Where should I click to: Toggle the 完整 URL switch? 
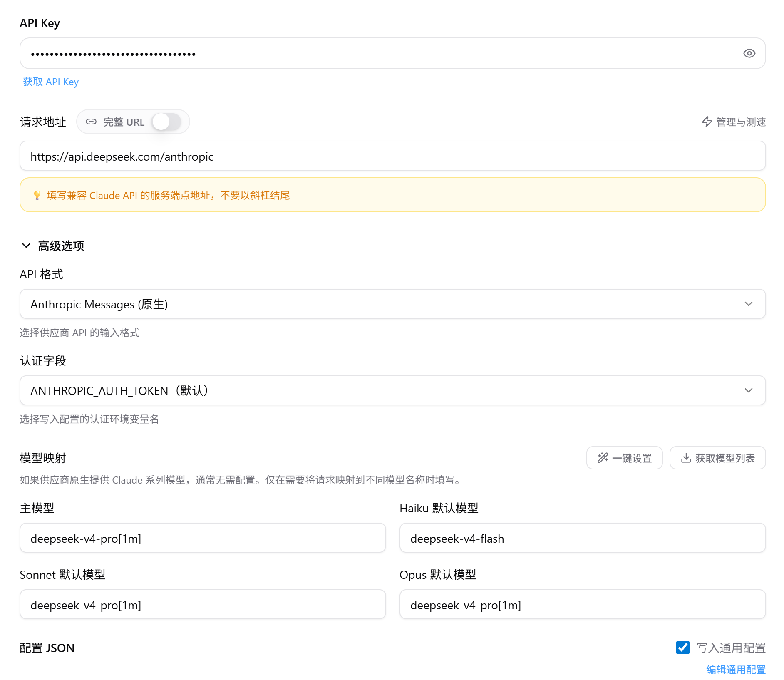[166, 122]
